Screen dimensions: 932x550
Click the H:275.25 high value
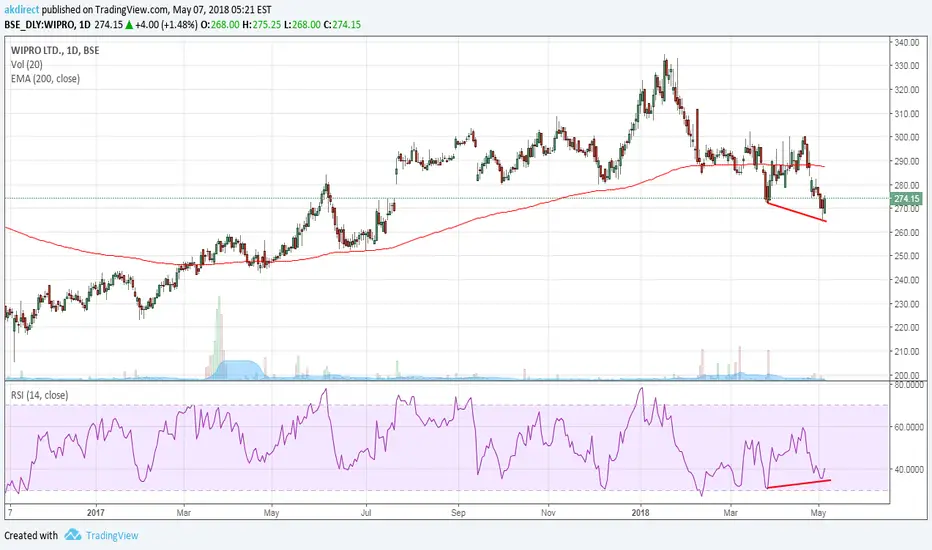tap(262, 24)
